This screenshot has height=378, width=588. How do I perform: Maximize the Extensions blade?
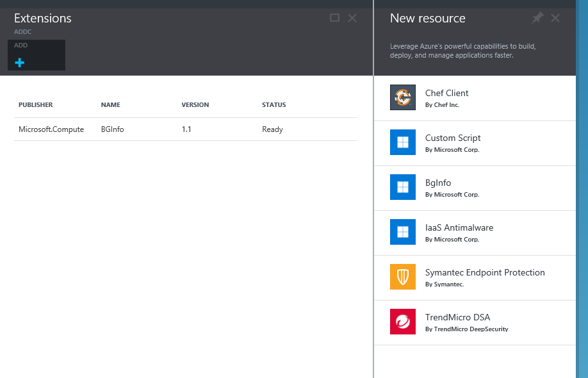coord(334,18)
